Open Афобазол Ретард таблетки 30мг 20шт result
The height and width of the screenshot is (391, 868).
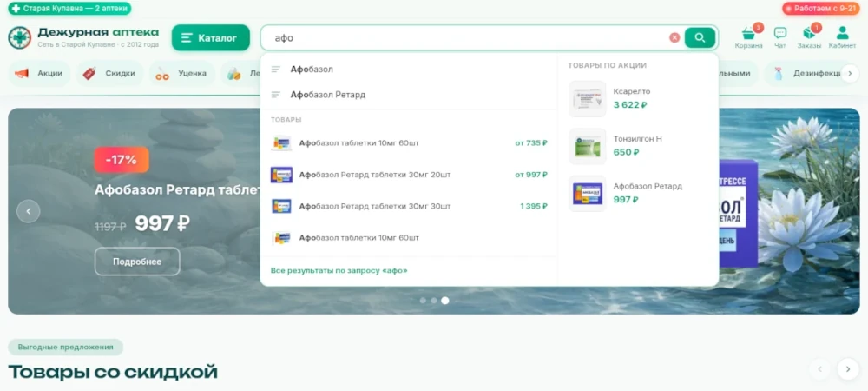[408, 175]
